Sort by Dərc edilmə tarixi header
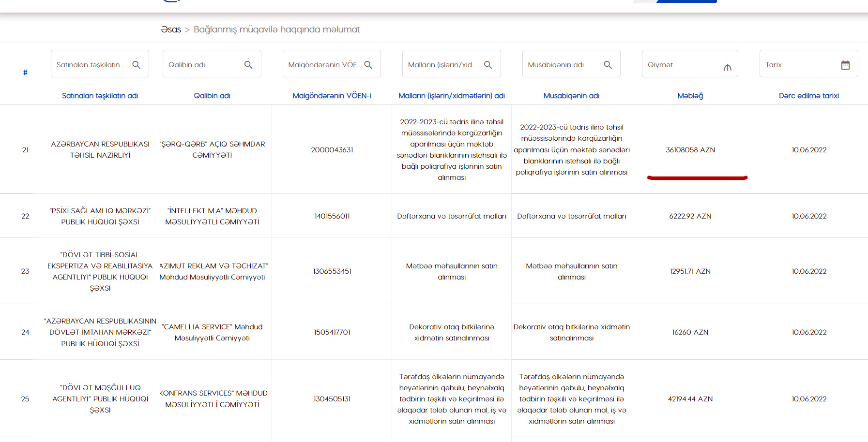Screen dimensions: 868x442 808,96
